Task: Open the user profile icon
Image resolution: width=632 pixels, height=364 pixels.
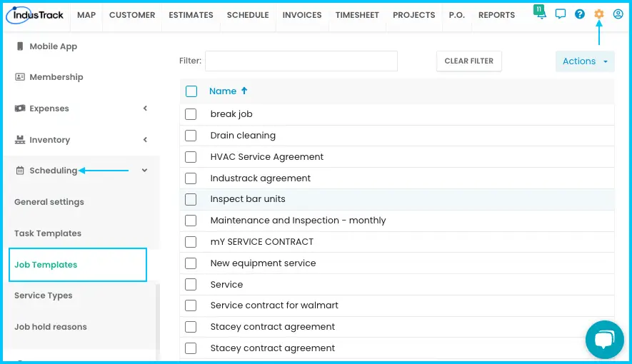Action: click(618, 14)
